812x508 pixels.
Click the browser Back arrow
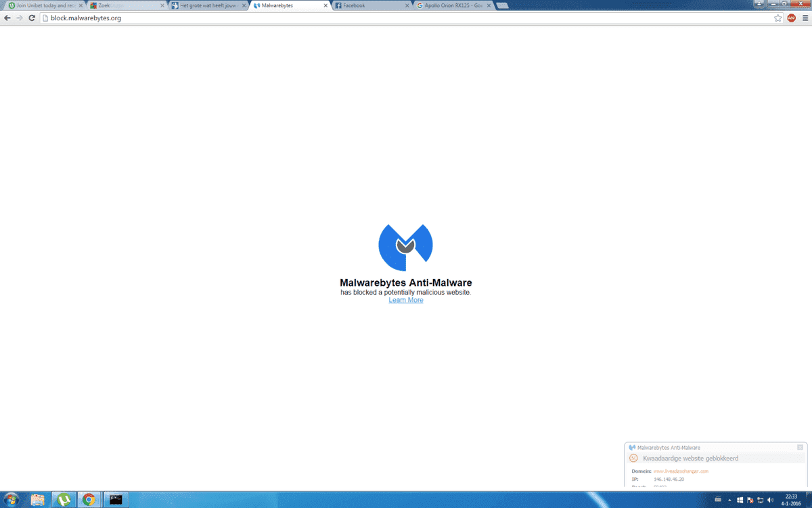click(7, 18)
